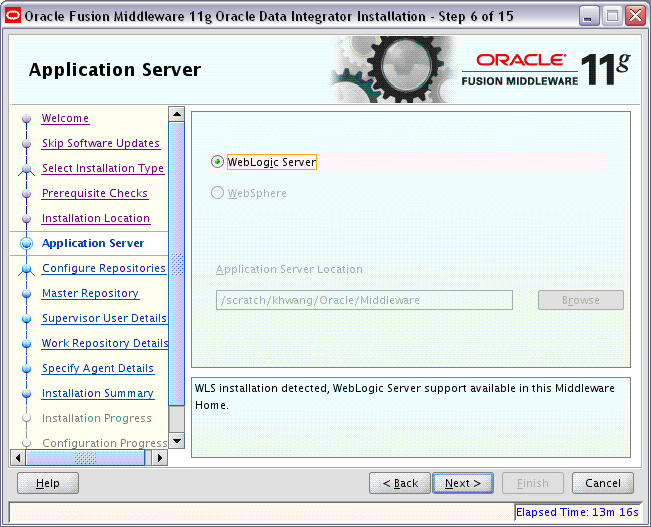
Task: Jump to Installation Summary step
Action: (x=98, y=393)
